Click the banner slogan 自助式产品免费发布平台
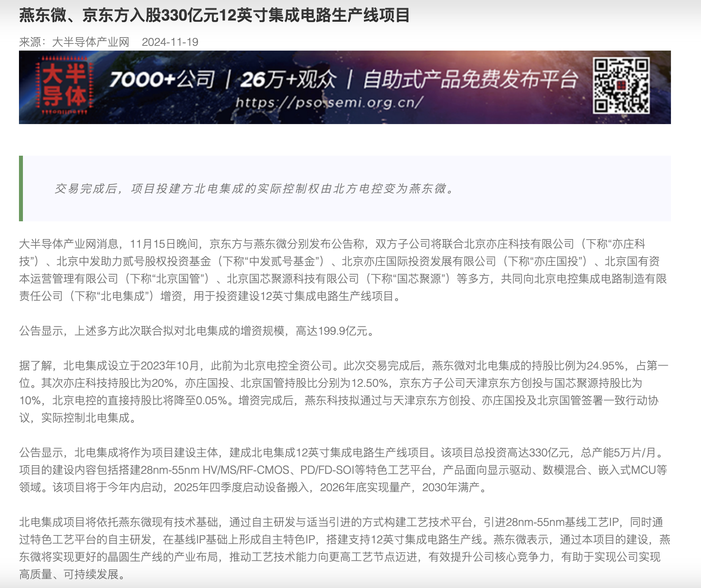 pos(471,79)
